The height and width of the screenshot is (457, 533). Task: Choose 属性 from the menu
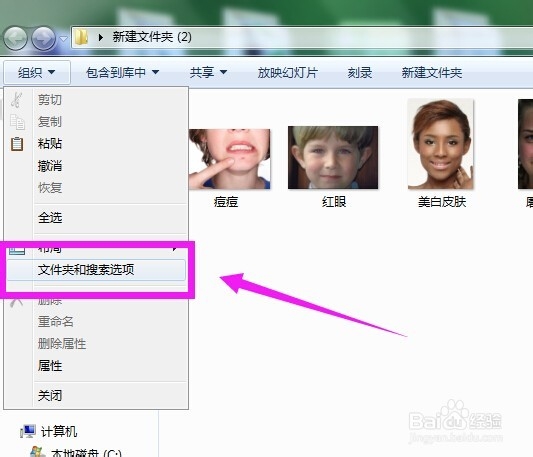96,366
